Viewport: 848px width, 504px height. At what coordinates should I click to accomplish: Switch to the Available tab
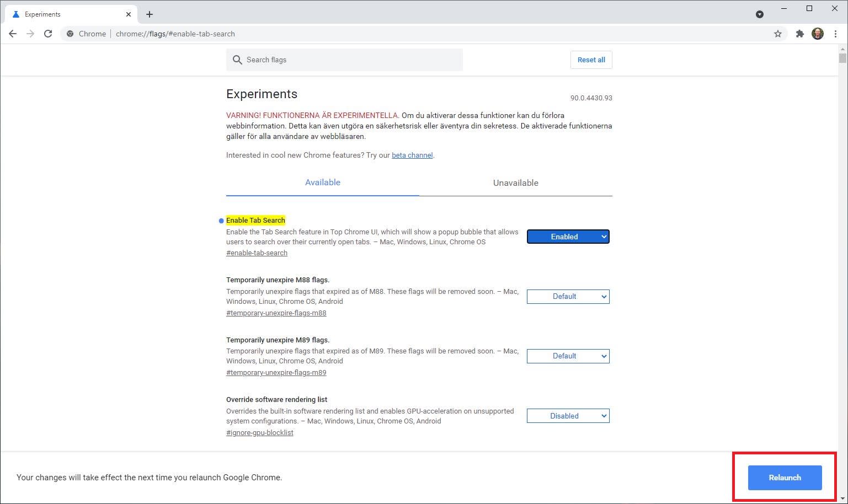(x=323, y=183)
